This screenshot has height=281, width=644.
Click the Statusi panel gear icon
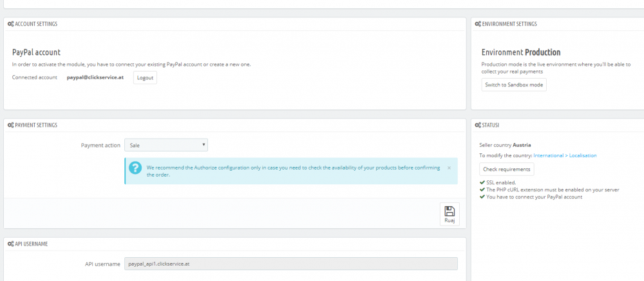(477, 125)
